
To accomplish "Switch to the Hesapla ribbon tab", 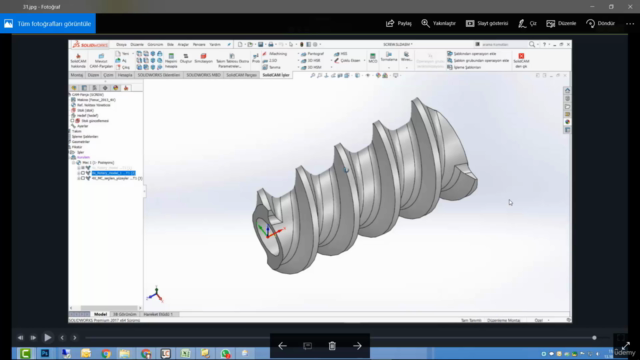I will tap(125, 75).
